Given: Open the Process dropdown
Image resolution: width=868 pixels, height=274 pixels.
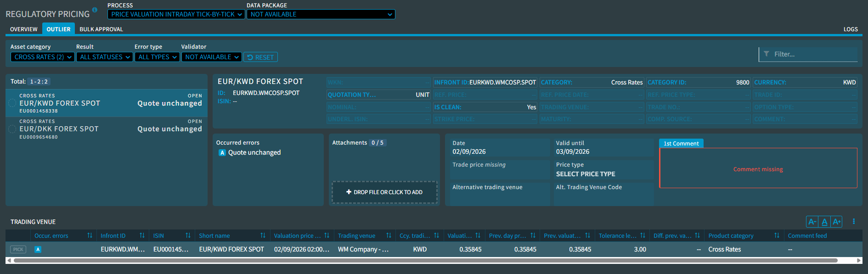Looking at the screenshot, I should 176,14.
